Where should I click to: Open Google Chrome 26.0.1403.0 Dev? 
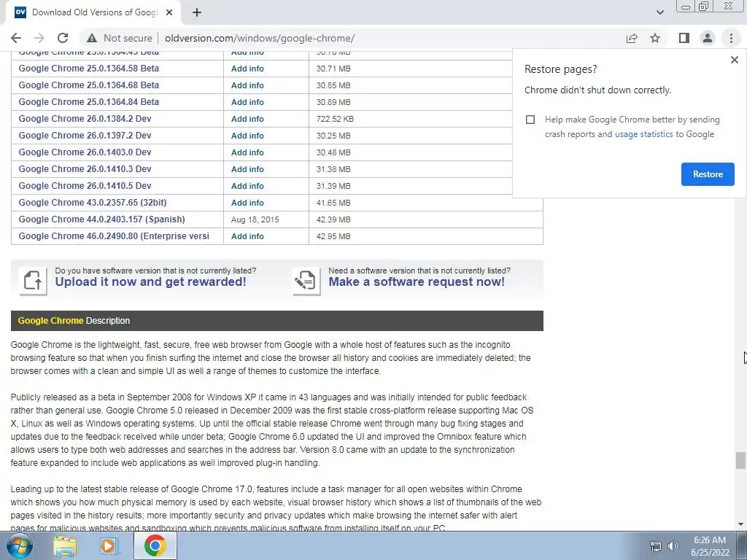(85, 152)
